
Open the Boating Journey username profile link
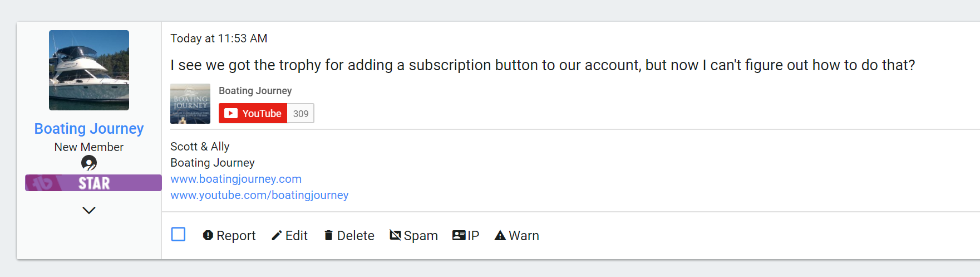89,129
